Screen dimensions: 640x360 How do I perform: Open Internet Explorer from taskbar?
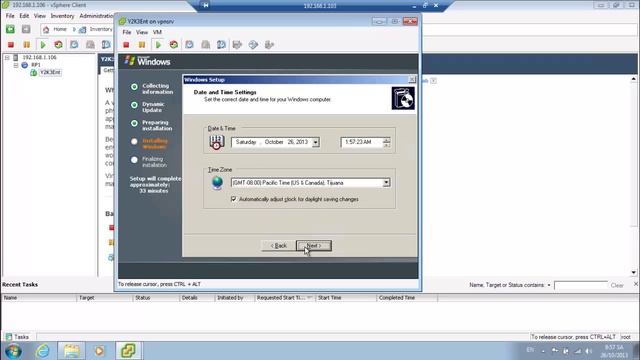[x=42, y=351]
